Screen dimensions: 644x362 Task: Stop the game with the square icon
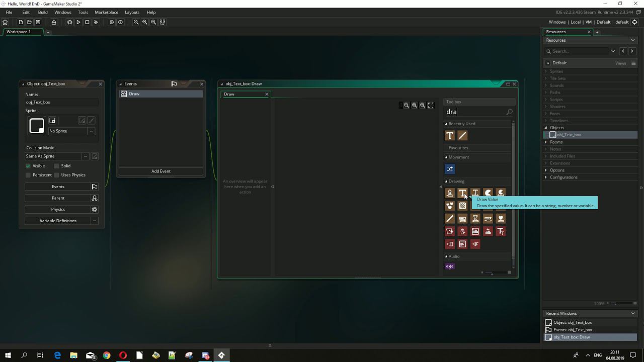click(x=87, y=22)
